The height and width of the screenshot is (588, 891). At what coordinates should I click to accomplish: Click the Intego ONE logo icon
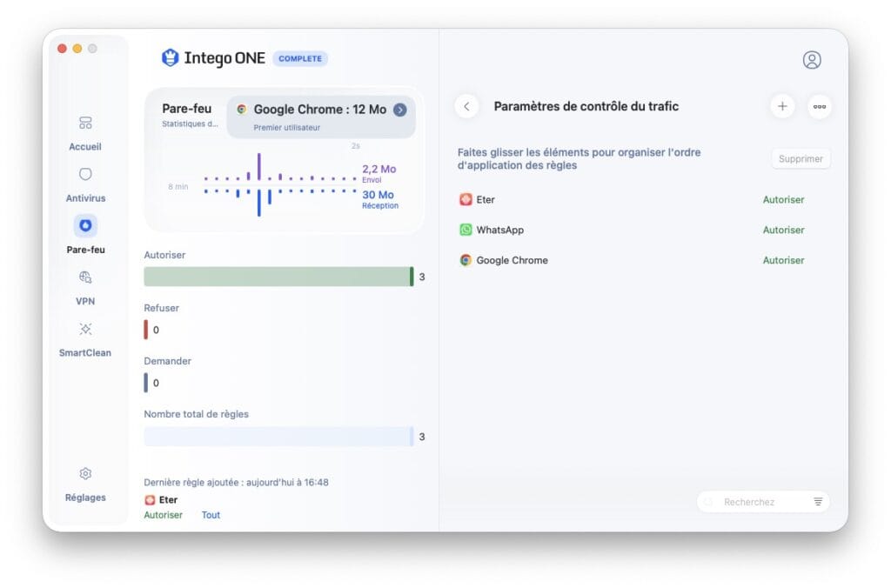pyautogui.click(x=170, y=58)
